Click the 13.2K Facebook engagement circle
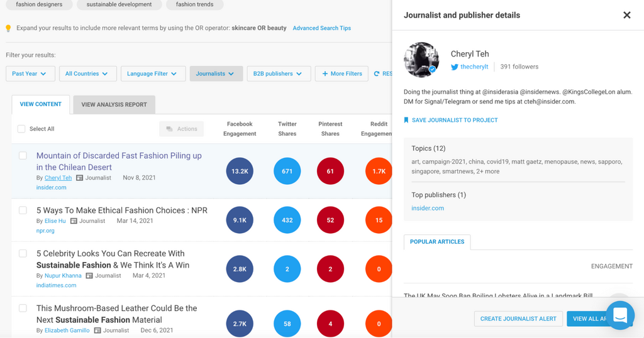 pyautogui.click(x=240, y=171)
